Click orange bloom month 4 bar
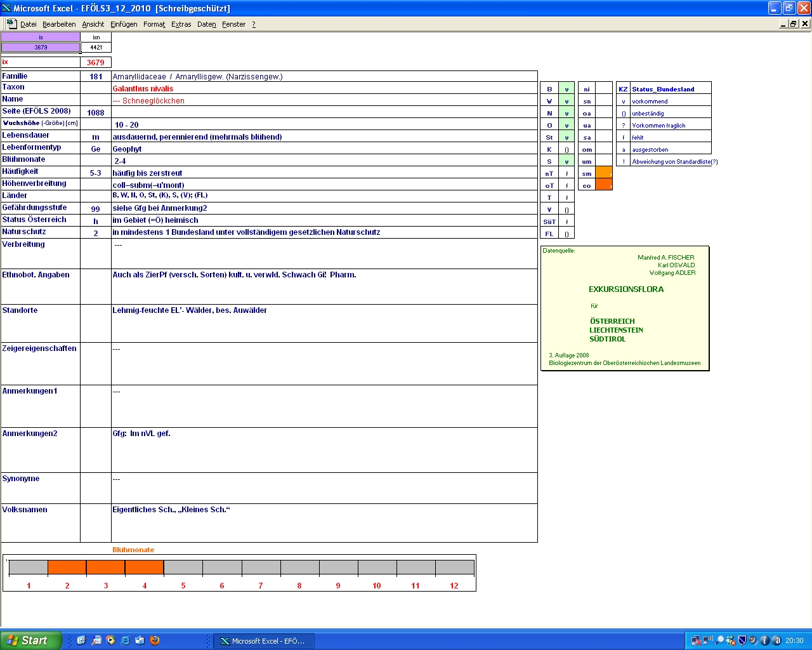The width and height of the screenshot is (812, 650). tap(145, 567)
